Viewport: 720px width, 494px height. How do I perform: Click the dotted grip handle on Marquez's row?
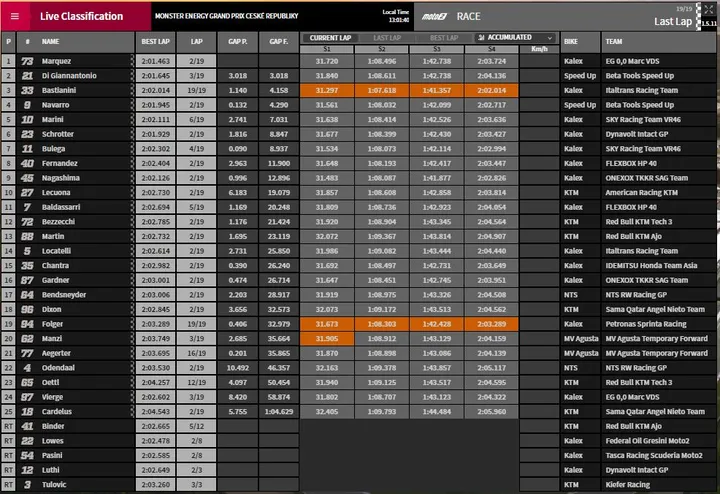(132, 61)
